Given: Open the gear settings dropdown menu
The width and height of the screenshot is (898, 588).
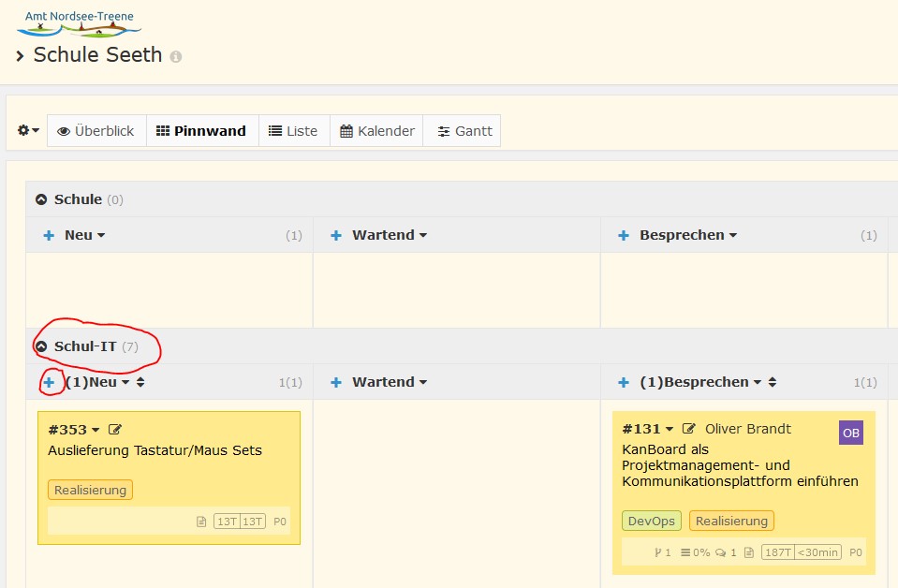Looking at the screenshot, I should tap(28, 131).
